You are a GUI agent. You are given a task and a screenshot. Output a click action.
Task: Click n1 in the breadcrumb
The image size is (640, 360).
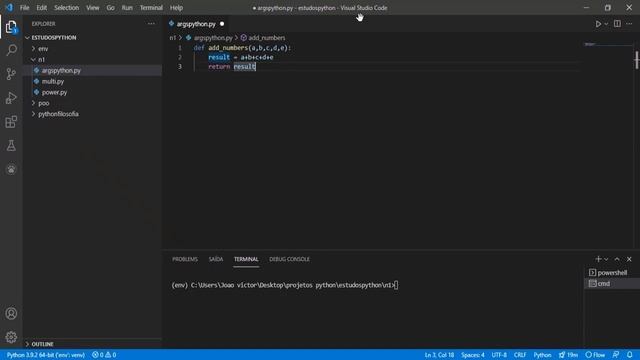173,38
